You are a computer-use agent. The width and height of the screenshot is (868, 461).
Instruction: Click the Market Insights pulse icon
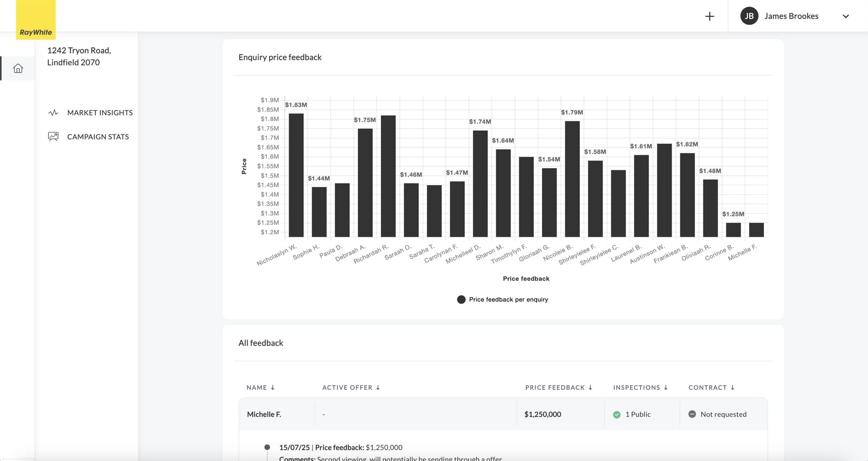tap(53, 113)
